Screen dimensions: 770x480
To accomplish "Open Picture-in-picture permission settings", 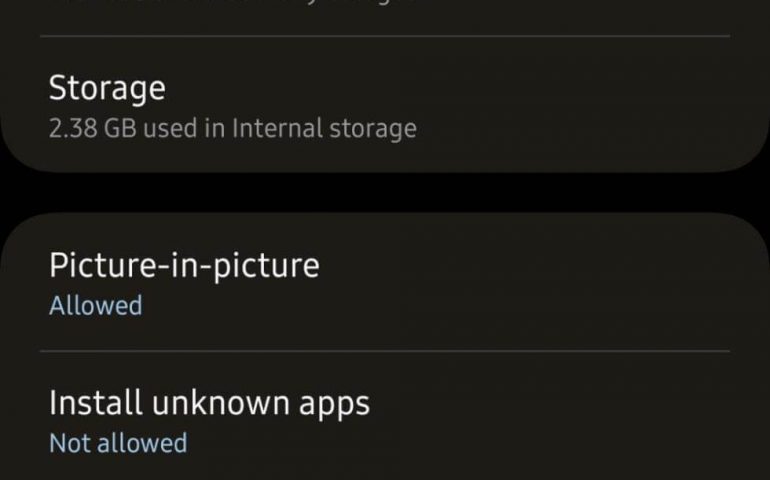I will tap(385, 283).
